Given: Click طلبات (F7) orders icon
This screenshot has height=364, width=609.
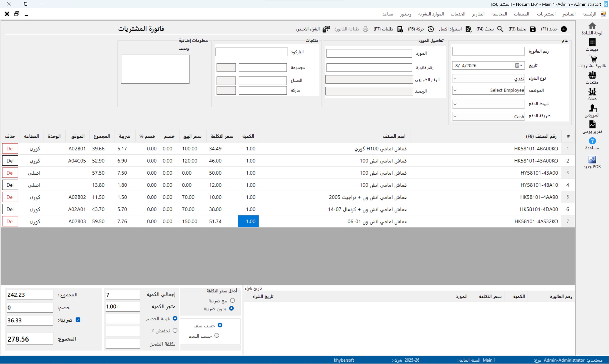Looking at the screenshot, I should pos(400,29).
